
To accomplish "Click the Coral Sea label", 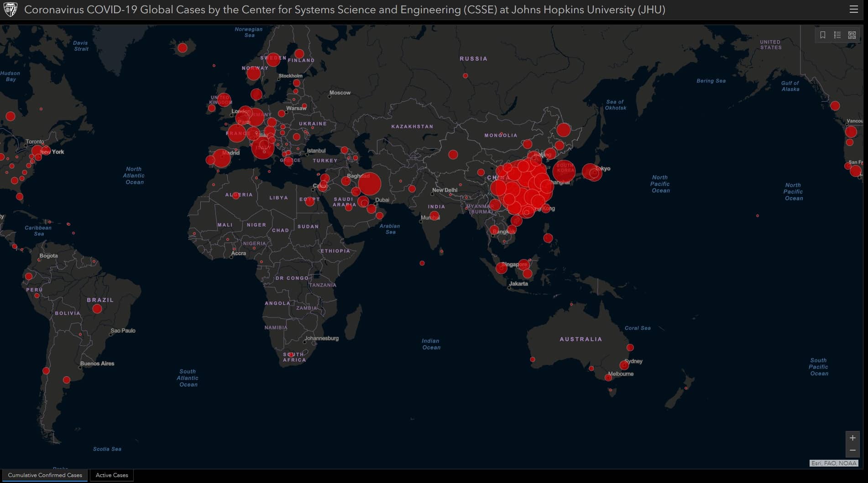I will click(638, 328).
